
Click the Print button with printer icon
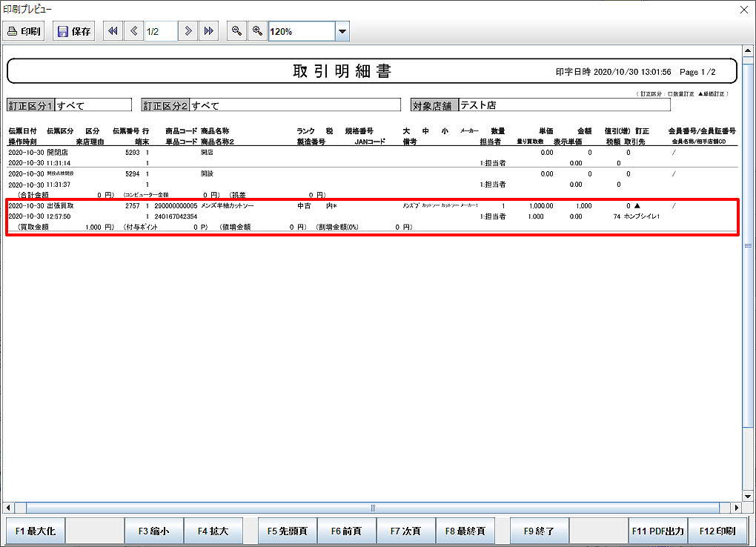coord(24,31)
